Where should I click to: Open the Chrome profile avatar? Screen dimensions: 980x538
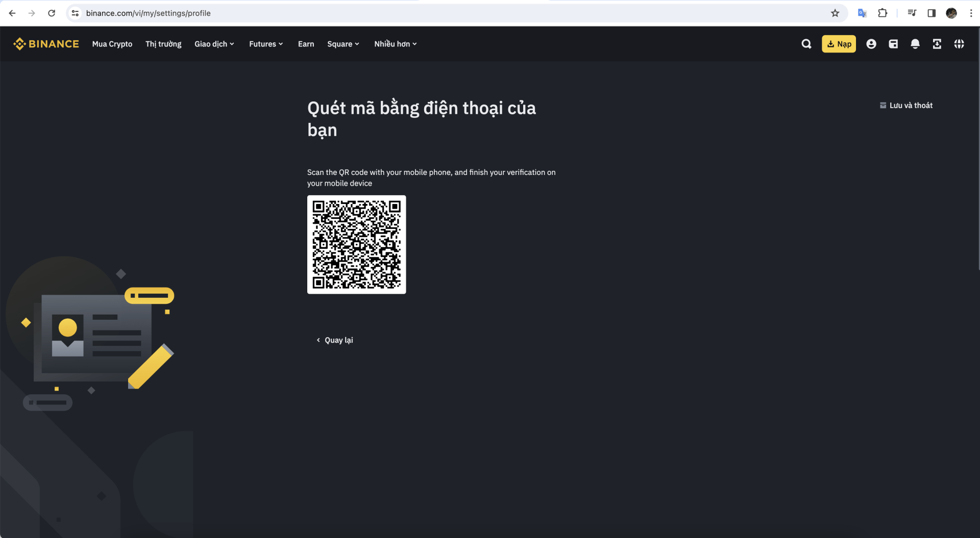point(951,13)
